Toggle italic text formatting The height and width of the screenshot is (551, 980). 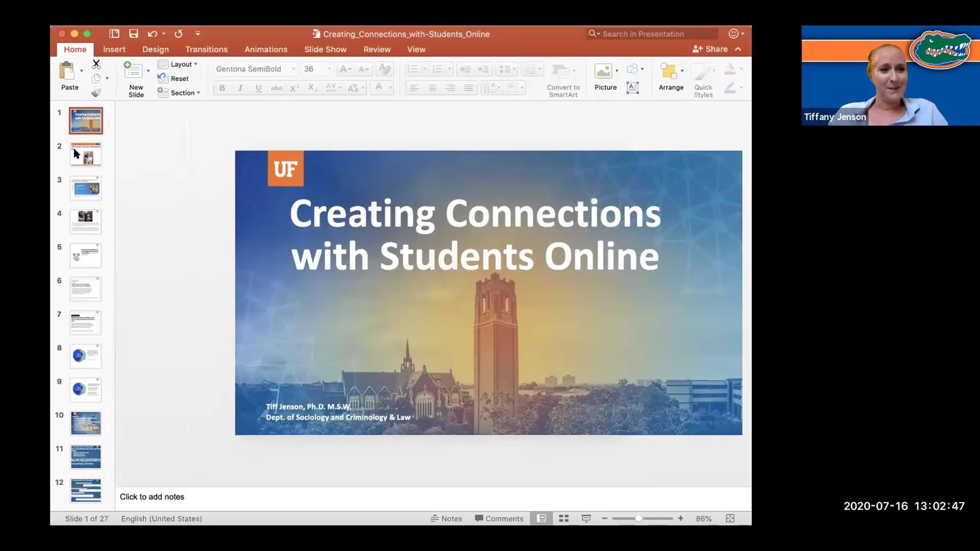coord(240,88)
